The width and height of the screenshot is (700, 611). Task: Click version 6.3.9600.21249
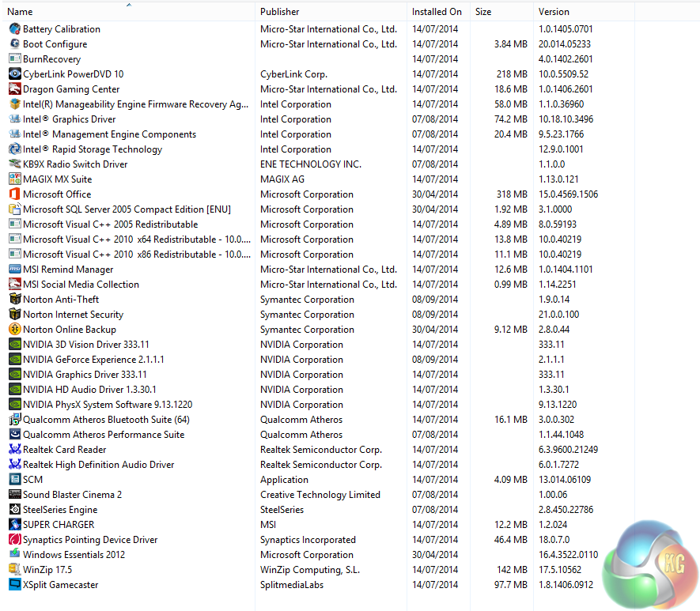click(x=568, y=450)
